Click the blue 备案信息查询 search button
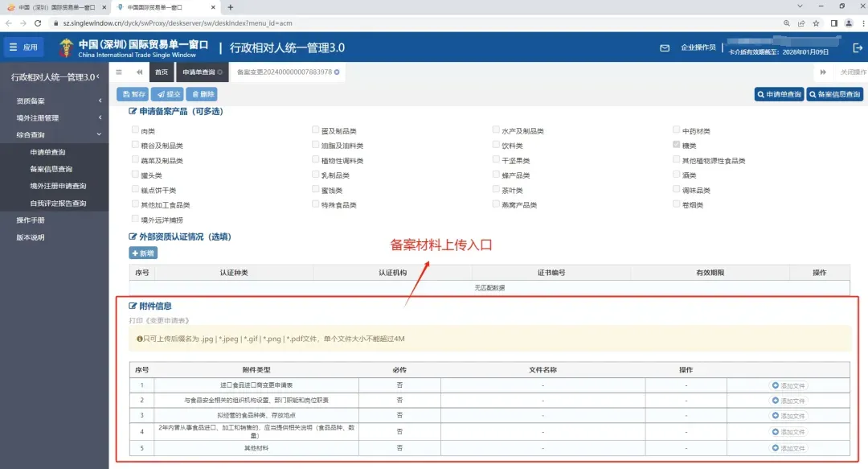Screen dimensions: 868x469 click(835, 94)
